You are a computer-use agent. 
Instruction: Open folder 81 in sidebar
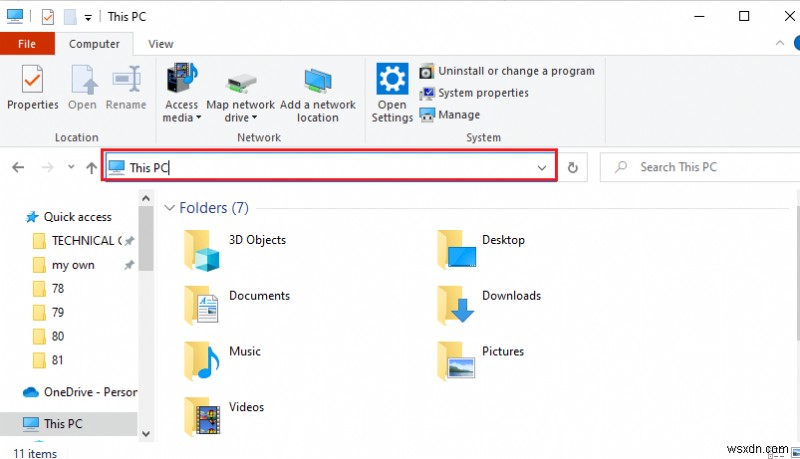tap(48, 360)
